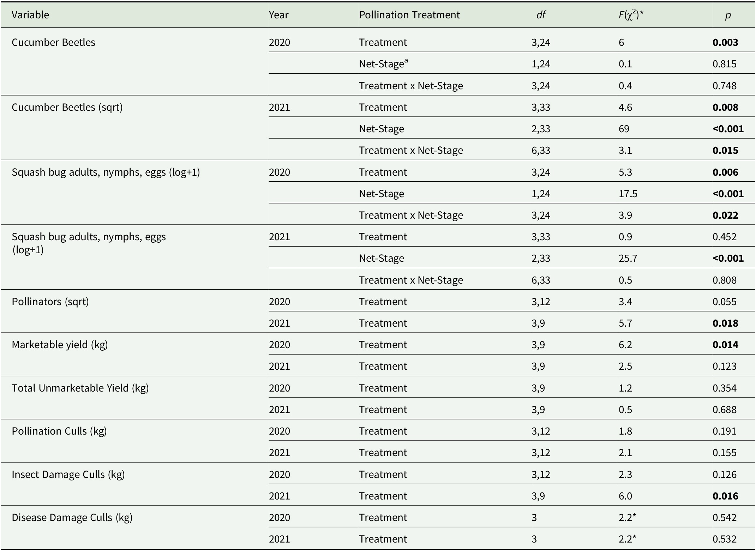Click the Total Unmarketable Yield (kg) label
Screen dimensions: 756x551
80,388
